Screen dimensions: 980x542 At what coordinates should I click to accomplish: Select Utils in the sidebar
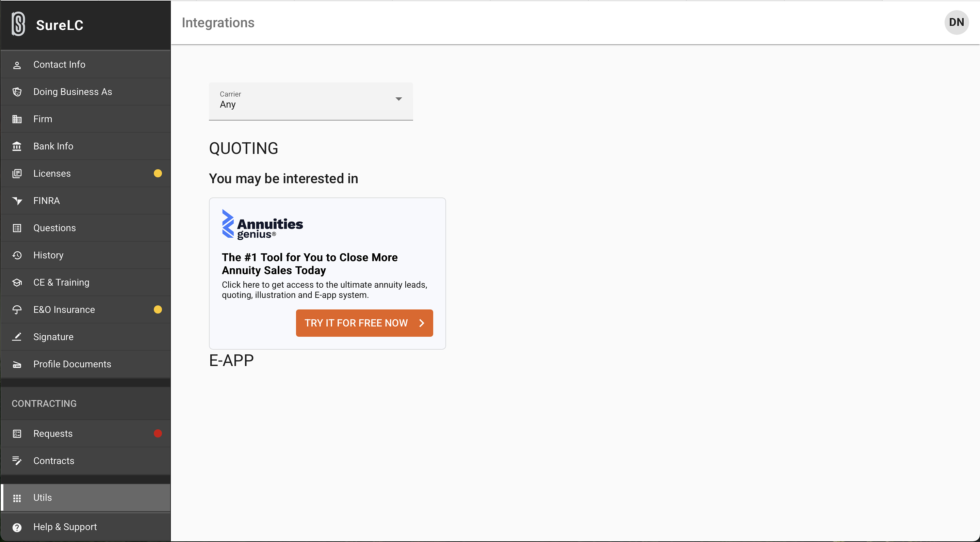(x=43, y=498)
